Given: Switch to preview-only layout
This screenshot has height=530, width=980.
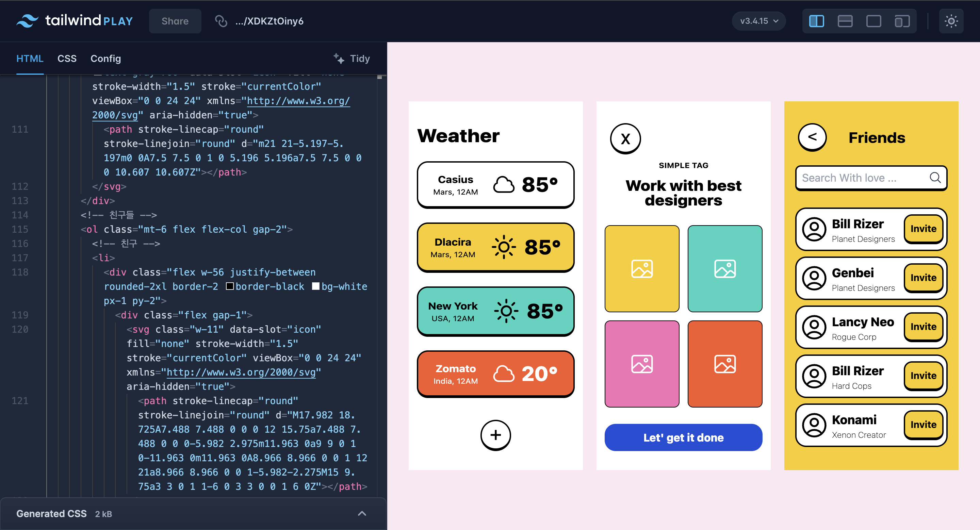Looking at the screenshot, I should pyautogui.click(x=873, y=21).
